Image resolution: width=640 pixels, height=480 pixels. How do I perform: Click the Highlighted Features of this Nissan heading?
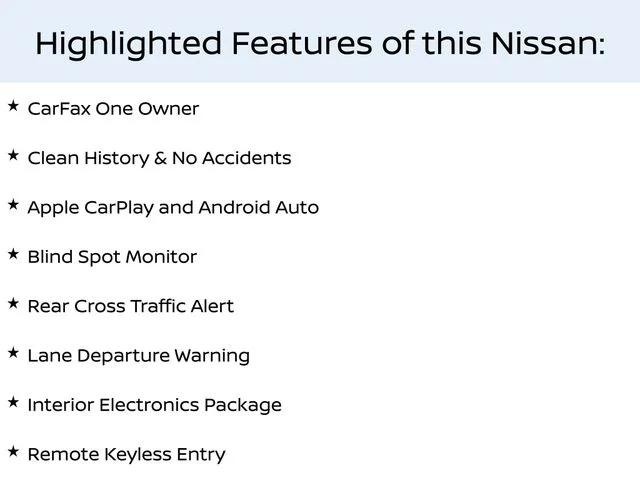[320, 44]
